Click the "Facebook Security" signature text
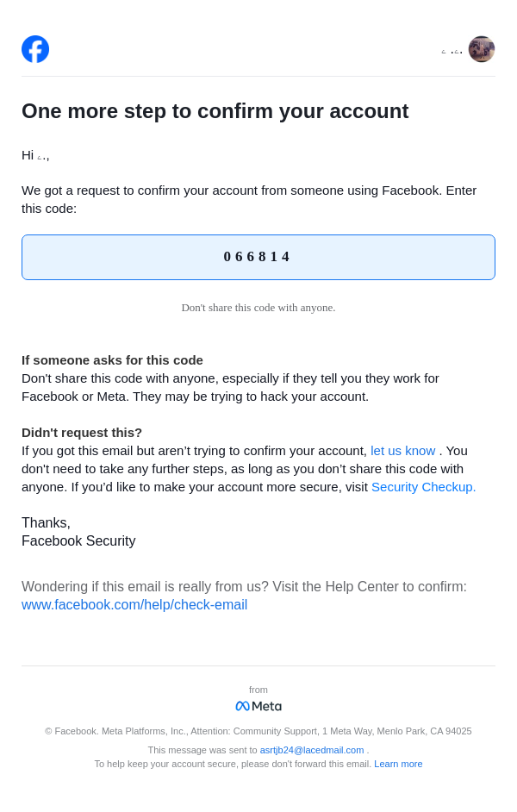 tap(78, 540)
